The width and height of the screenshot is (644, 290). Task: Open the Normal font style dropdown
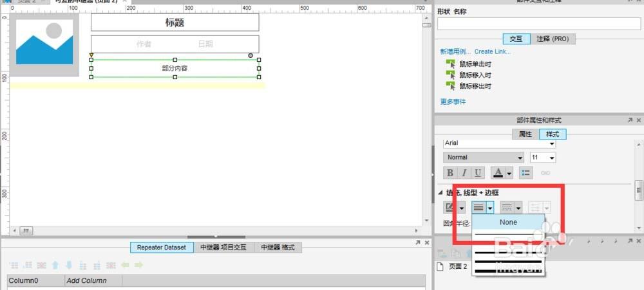[x=484, y=158]
